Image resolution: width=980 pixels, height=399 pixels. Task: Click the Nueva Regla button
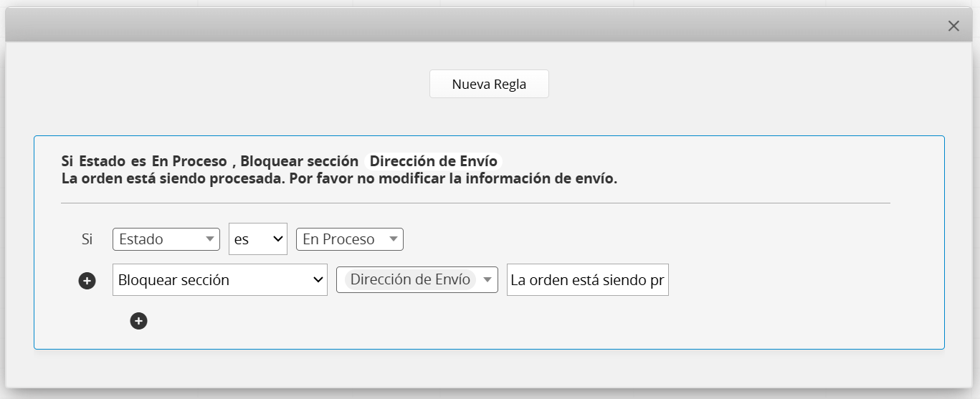pos(489,84)
